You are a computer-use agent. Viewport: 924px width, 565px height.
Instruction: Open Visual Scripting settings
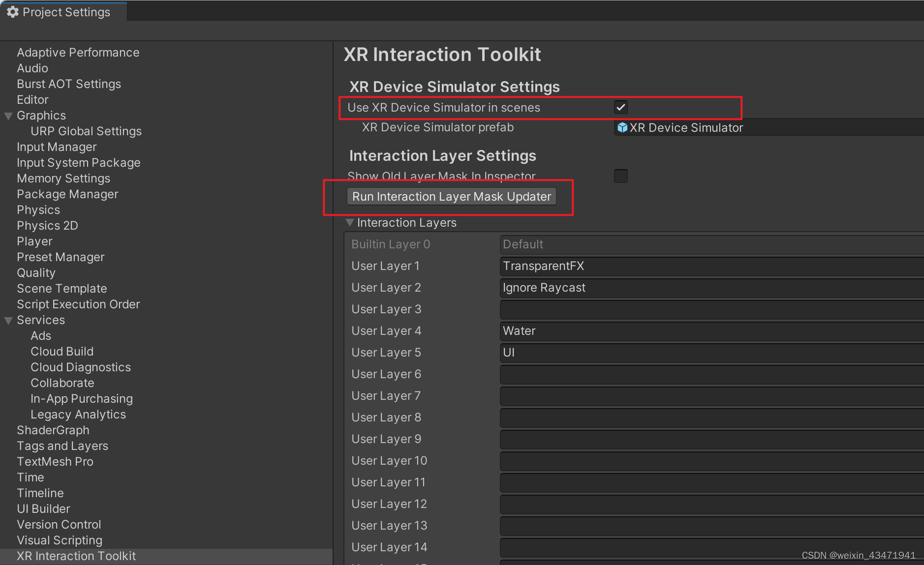click(60, 540)
